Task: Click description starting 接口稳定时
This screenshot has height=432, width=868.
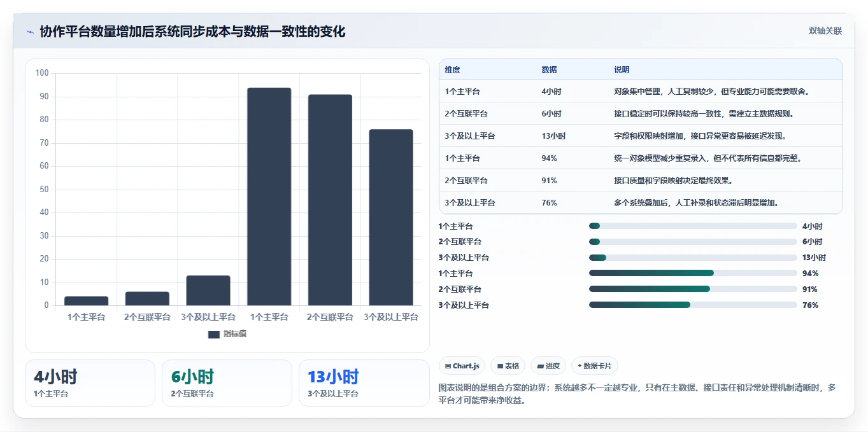Action: pos(704,114)
